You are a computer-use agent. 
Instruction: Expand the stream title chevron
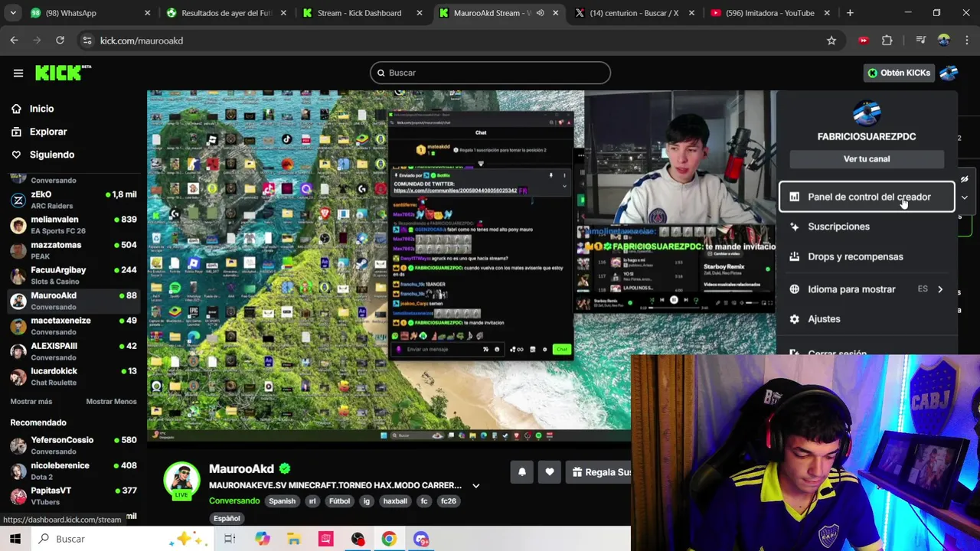tap(475, 485)
